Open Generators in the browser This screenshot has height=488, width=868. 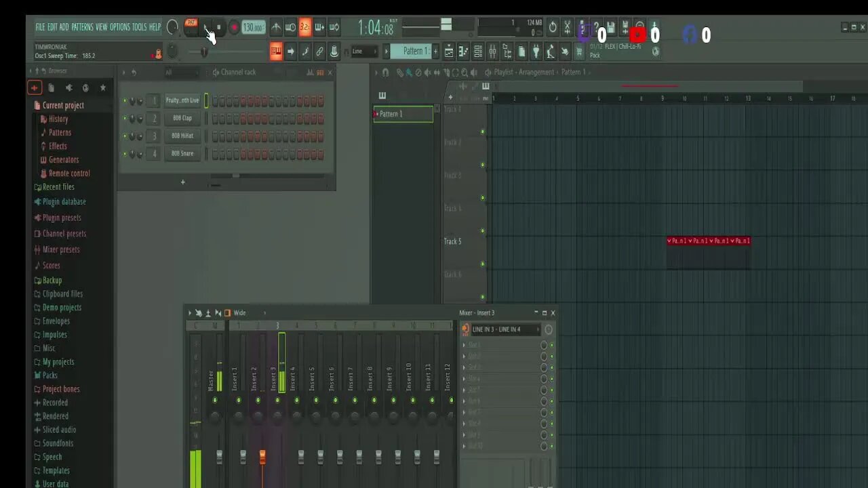[x=64, y=159]
